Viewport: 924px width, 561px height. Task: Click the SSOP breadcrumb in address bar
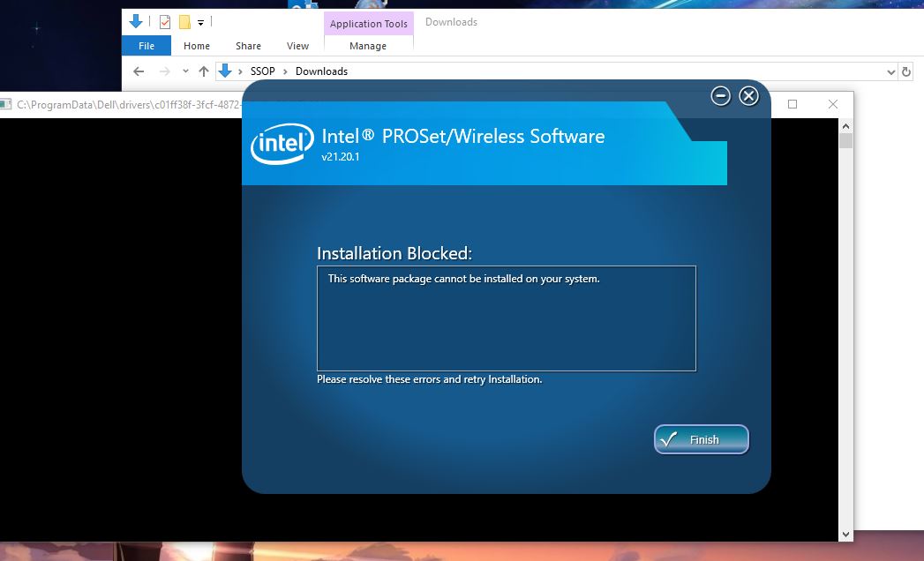coord(262,71)
